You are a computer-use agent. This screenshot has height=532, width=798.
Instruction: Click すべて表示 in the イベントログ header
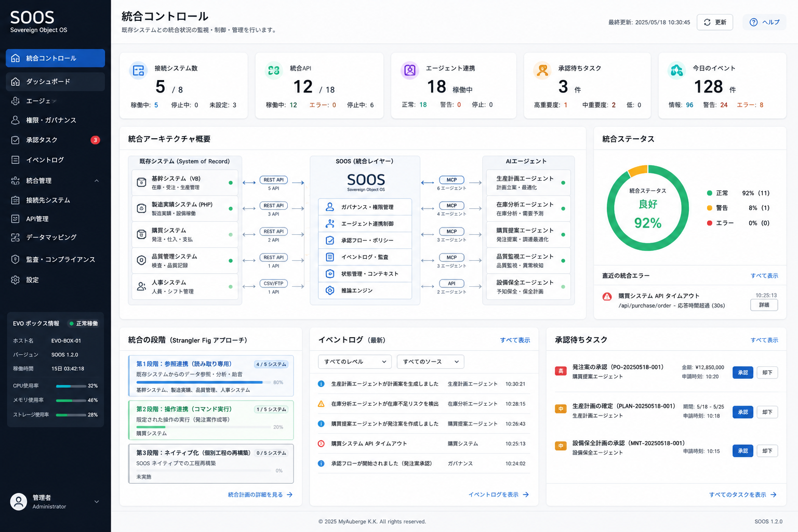(x=515, y=340)
